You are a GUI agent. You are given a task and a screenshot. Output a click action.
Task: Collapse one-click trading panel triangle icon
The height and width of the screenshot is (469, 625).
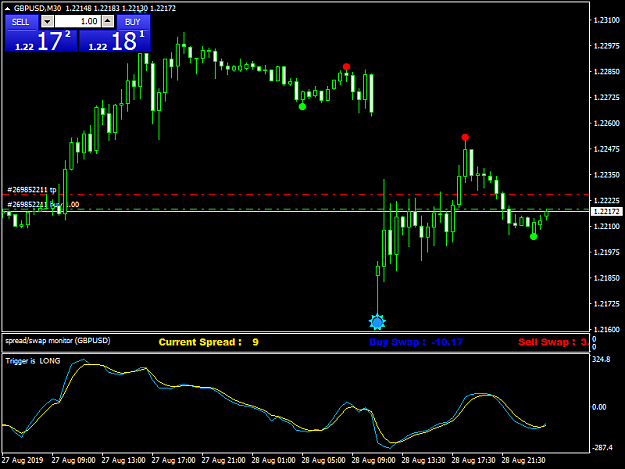(x=7, y=8)
